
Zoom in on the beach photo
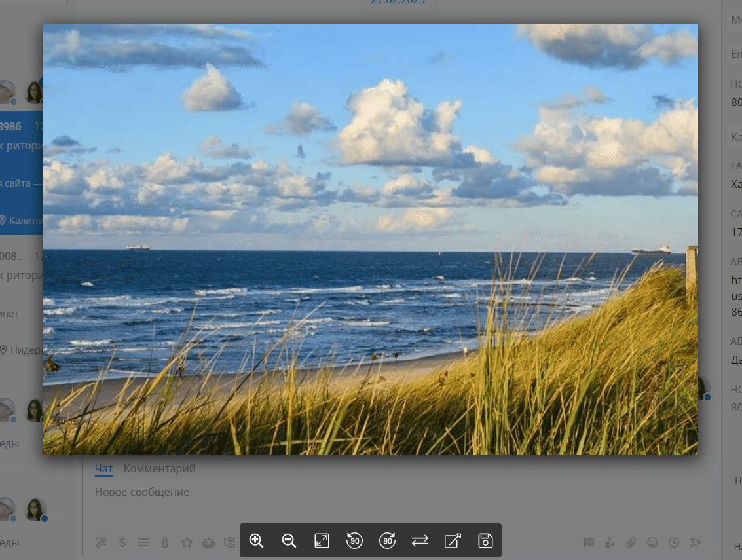256,540
